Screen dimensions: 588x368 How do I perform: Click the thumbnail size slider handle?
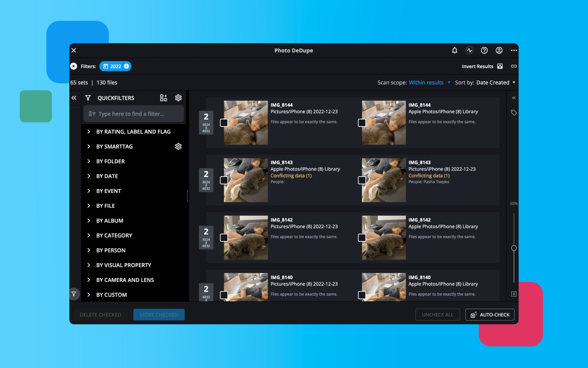tap(514, 248)
